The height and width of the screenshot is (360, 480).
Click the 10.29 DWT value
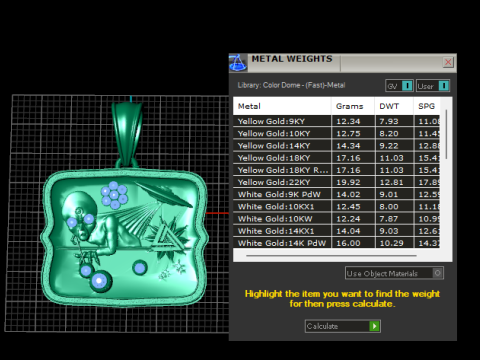392,243
